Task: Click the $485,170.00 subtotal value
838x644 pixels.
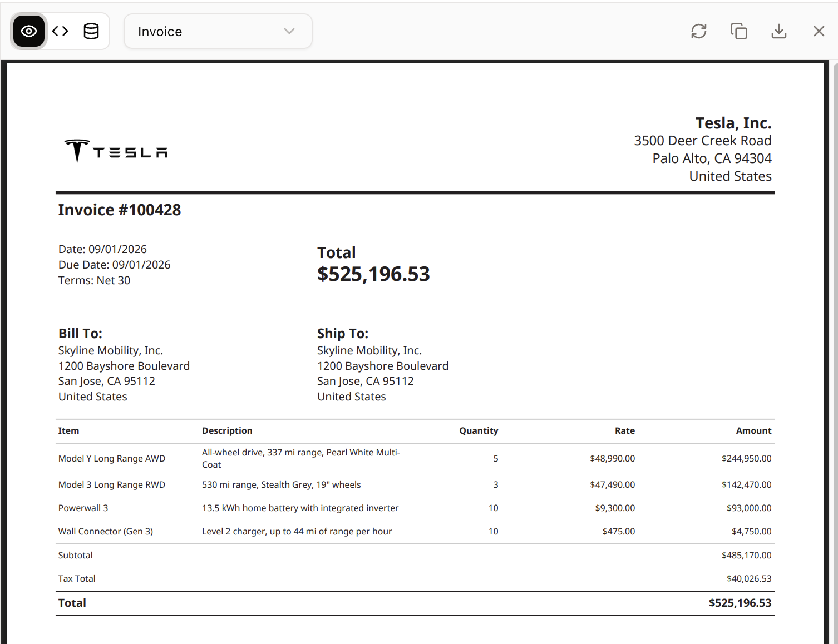Action: pos(746,555)
